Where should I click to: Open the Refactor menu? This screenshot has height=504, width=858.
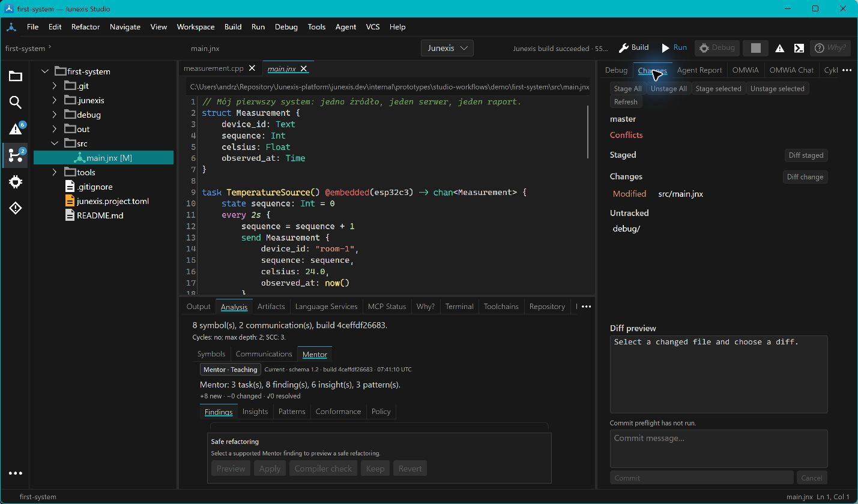tap(85, 27)
